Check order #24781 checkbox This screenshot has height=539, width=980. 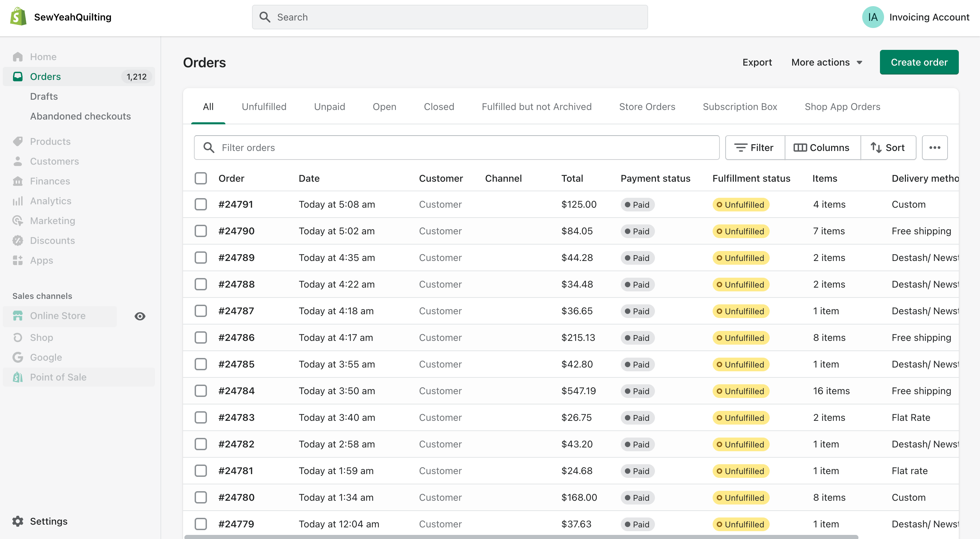point(201,470)
